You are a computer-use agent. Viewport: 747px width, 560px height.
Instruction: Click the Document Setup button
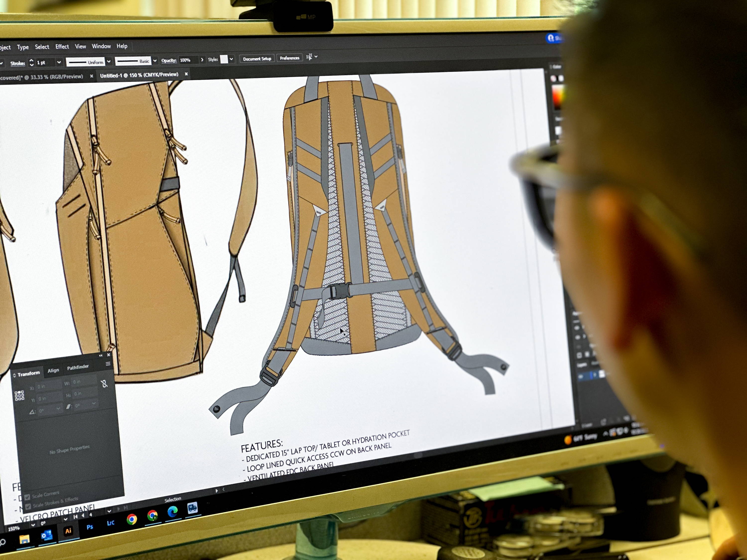257,59
